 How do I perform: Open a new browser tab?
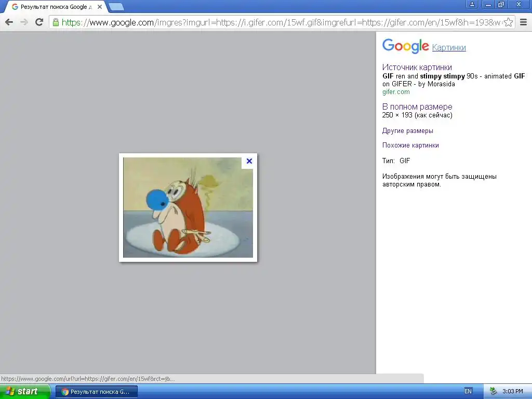(x=117, y=7)
